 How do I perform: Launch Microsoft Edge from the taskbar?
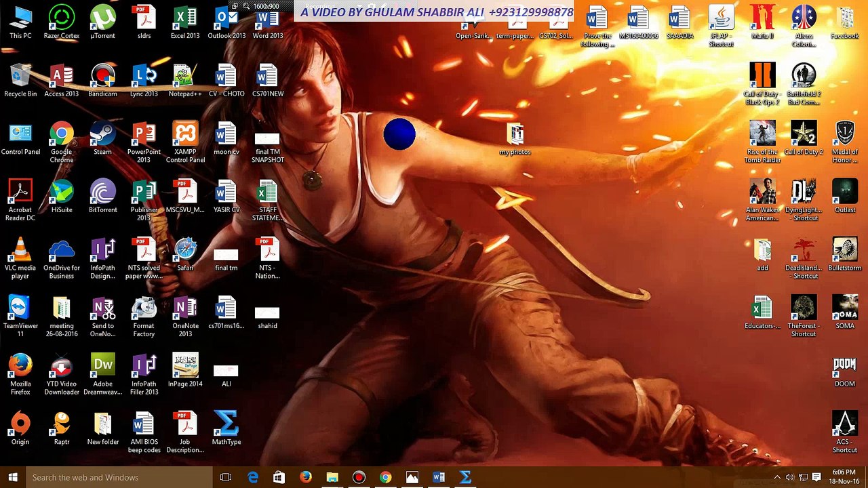[253, 477]
